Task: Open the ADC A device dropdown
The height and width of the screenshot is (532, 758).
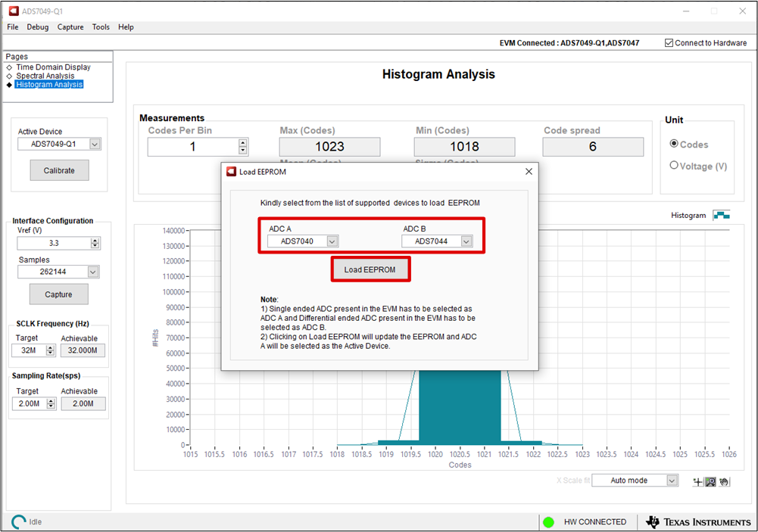Action: [332, 241]
